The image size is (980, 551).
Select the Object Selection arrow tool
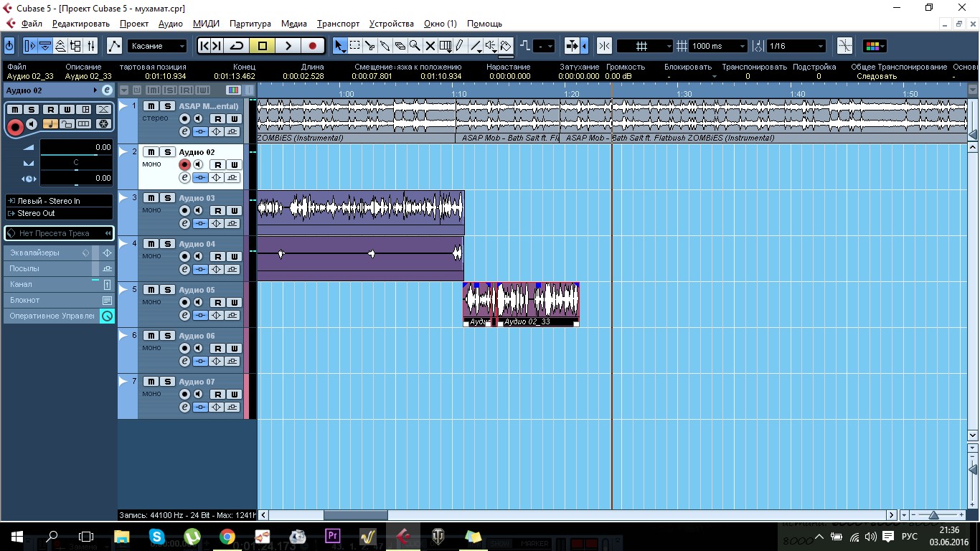point(340,46)
